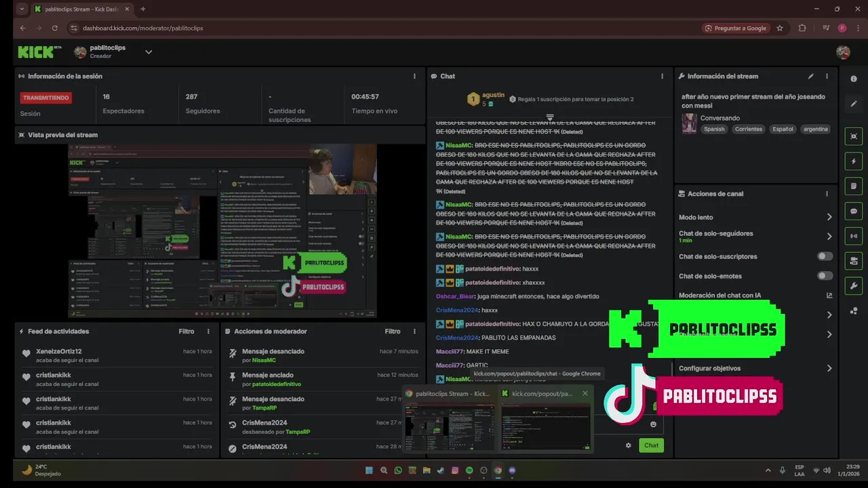Open Steam from the taskbar
The width and height of the screenshot is (868, 488).
pos(441,470)
